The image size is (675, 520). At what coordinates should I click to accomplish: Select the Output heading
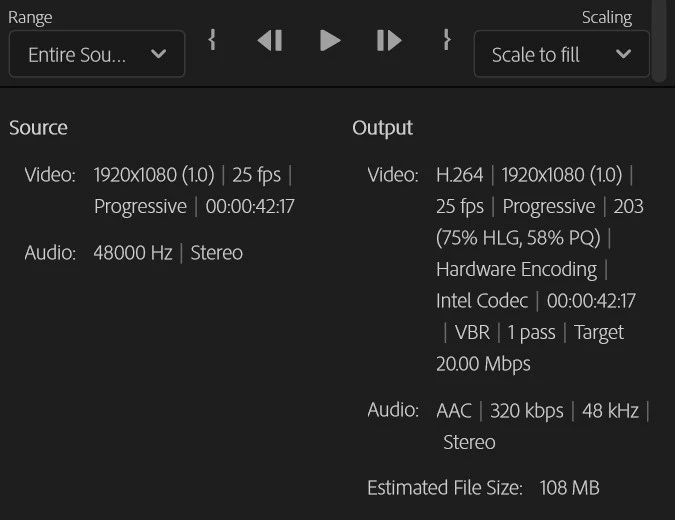tap(382, 128)
